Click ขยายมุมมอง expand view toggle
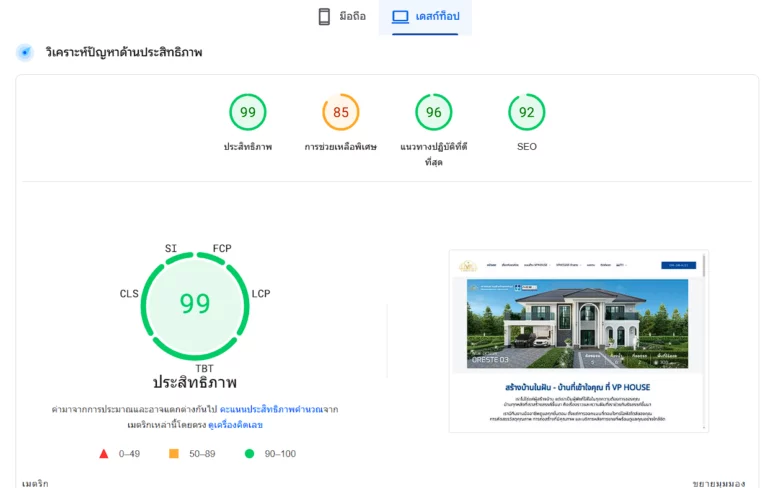Viewport: 768px width, 488px height. click(x=719, y=484)
